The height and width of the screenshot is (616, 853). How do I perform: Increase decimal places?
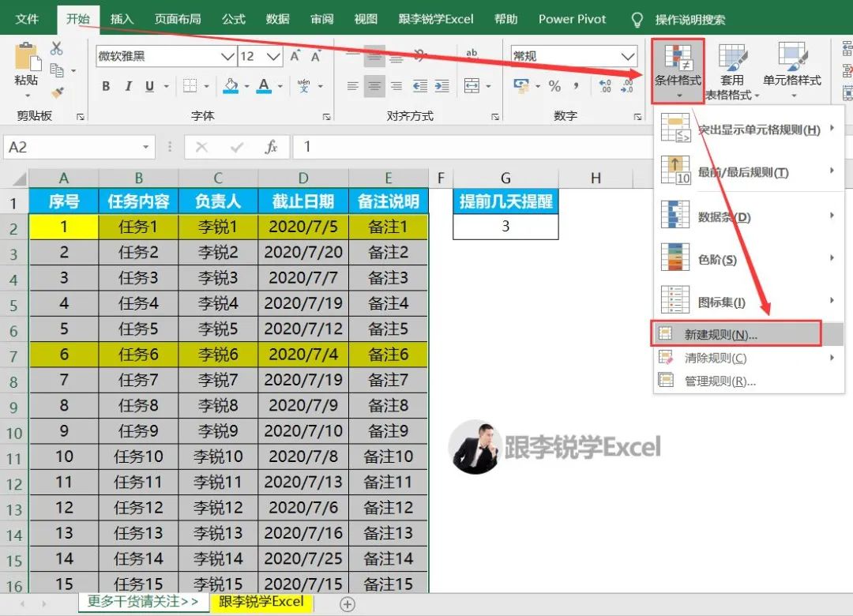[x=605, y=86]
